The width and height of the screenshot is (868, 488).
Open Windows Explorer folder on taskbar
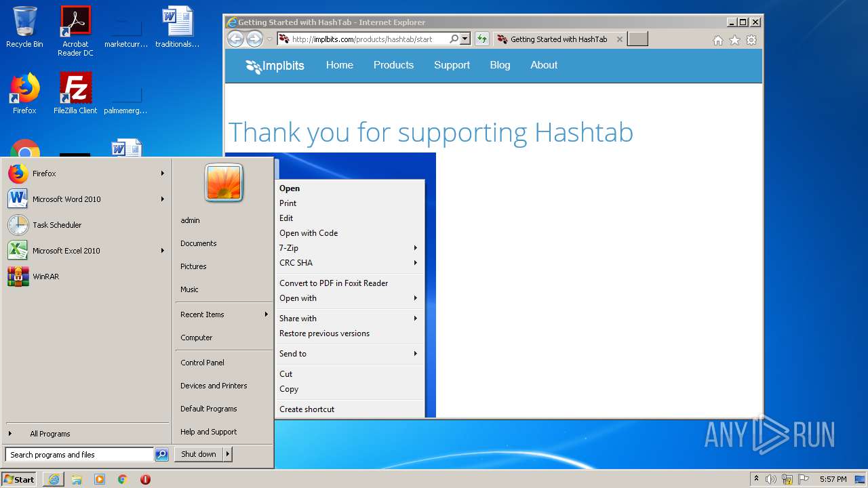[x=77, y=479]
